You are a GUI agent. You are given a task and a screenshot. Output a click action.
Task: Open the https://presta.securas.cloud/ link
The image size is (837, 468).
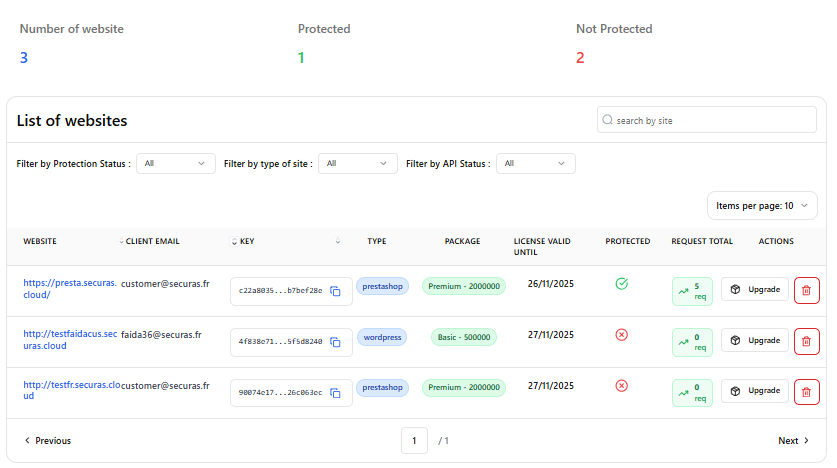point(70,289)
